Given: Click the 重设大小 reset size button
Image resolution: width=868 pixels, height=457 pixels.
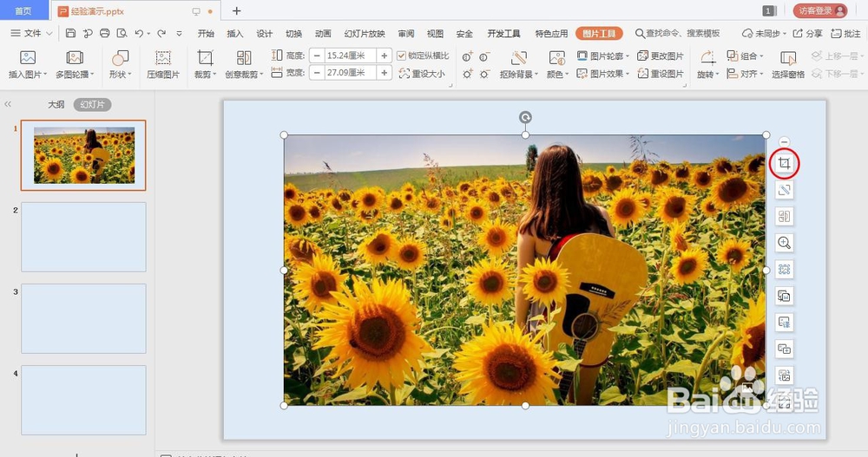Looking at the screenshot, I should 422,74.
